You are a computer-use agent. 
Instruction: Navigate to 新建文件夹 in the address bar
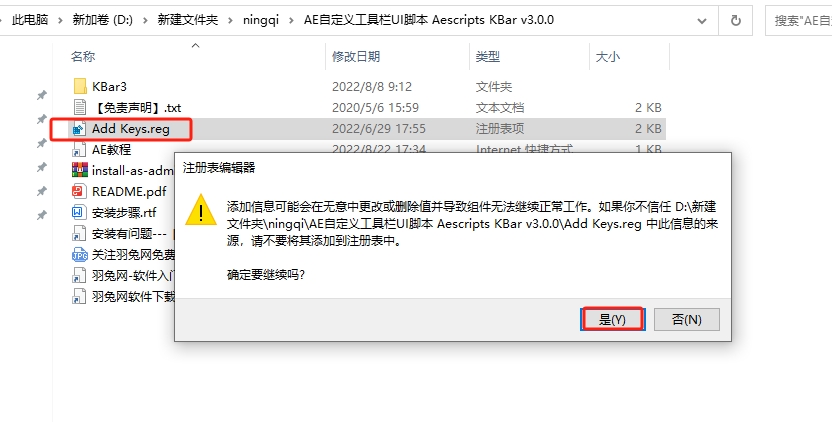click(x=187, y=20)
